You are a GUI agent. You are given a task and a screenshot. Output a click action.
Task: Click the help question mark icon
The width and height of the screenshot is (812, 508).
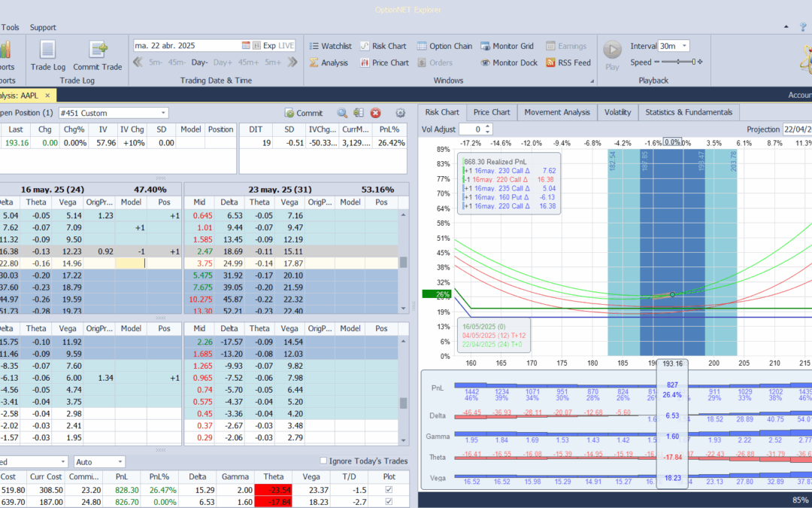803,27
